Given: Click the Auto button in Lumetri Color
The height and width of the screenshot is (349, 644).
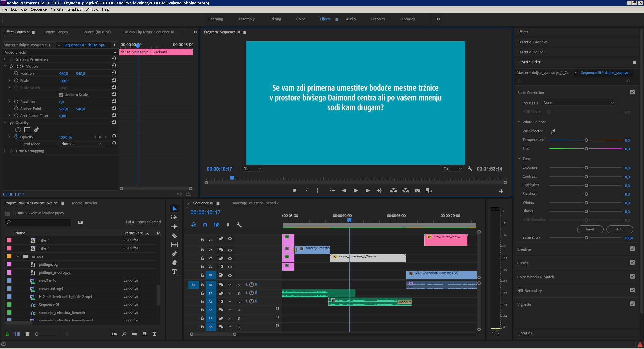Looking at the screenshot, I should click(x=620, y=229).
